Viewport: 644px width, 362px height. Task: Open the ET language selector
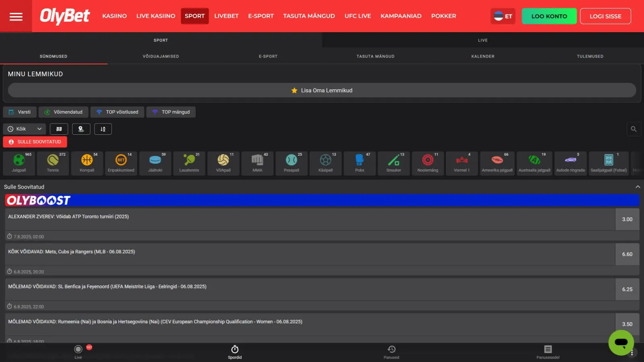(x=503, y=16)
